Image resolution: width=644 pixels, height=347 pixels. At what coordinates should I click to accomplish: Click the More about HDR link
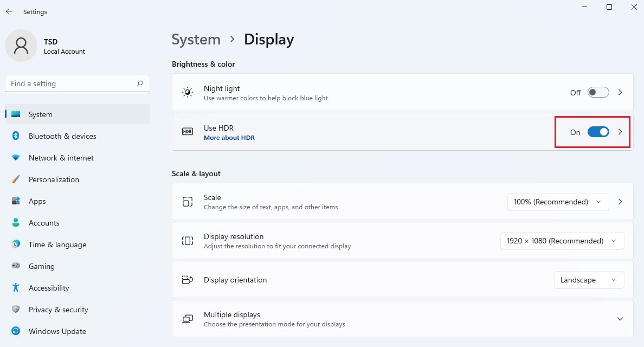(229, 138)
